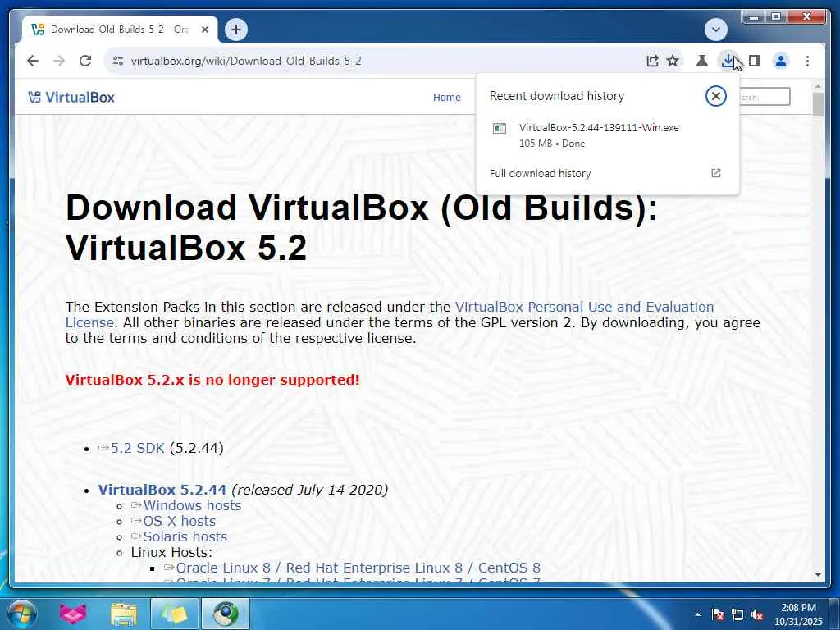Click the browser forward arrow
The width and height of the screenshot is (840, 630).
[59, 61]
